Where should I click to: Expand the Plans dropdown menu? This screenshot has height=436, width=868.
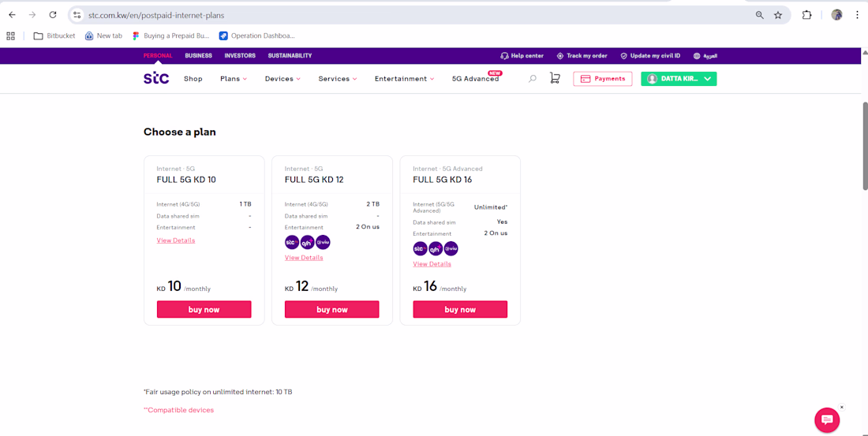[x=234, y=79]
